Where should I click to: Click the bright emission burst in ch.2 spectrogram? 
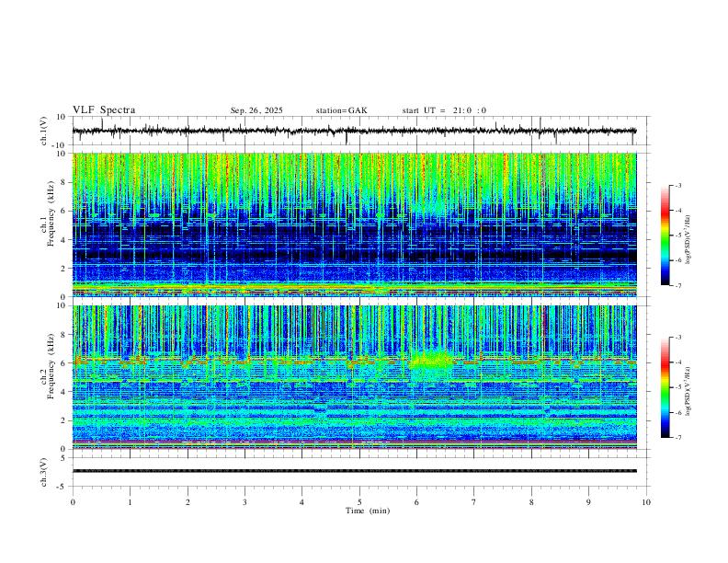click(x=431, y=360)
